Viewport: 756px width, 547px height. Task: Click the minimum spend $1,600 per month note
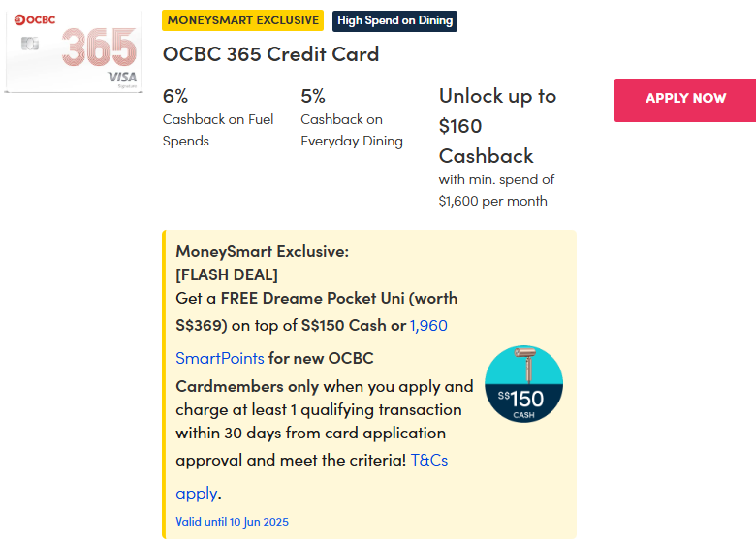click(x=496, y=190)
